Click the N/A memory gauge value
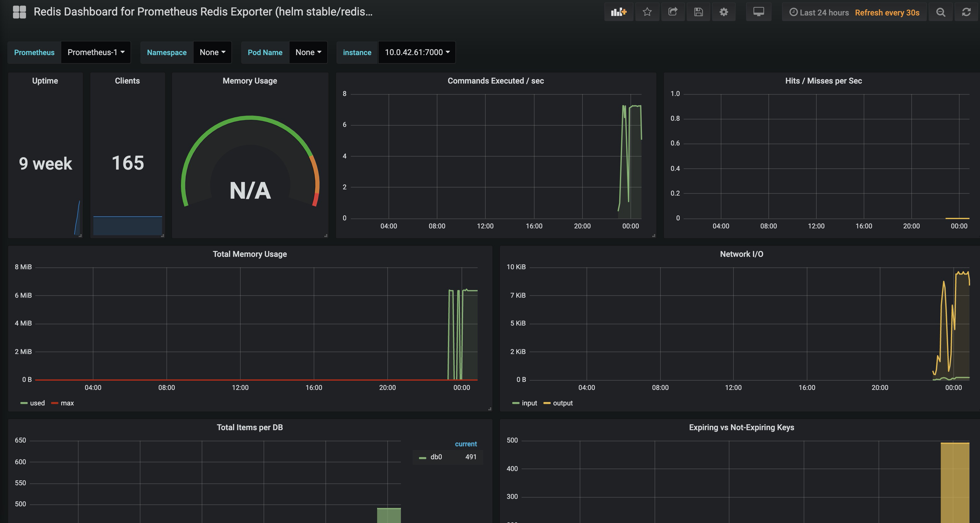This screenshot has height=523, width=980. pos(250,190)
